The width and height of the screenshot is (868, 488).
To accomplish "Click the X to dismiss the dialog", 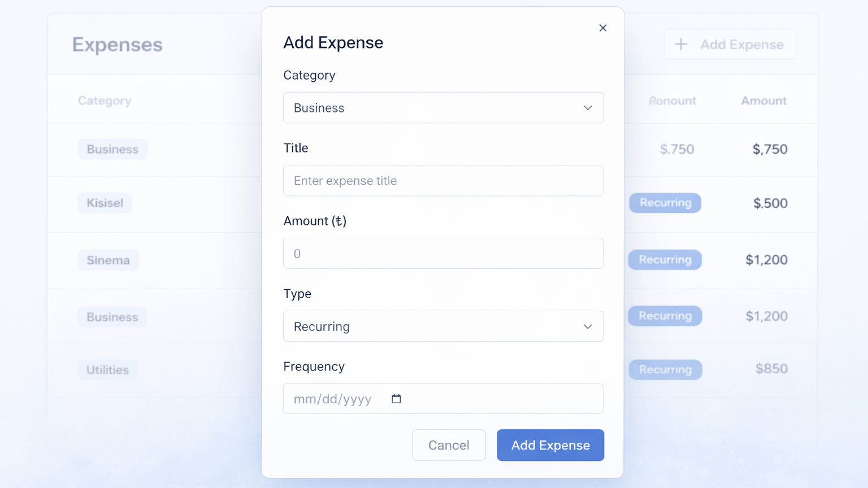I will (x=602, y=28).
